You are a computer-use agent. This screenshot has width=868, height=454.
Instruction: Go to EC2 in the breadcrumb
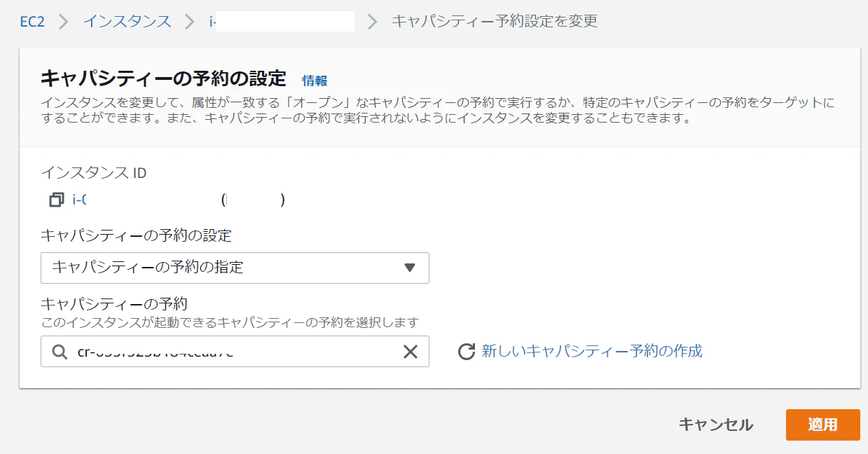pyautogui.click(x=32, y=21)
